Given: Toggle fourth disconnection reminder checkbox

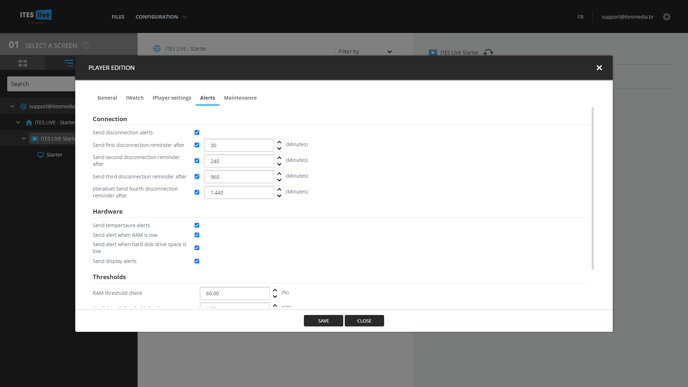Looking at the screenshot, I should (x=197, y=192).
